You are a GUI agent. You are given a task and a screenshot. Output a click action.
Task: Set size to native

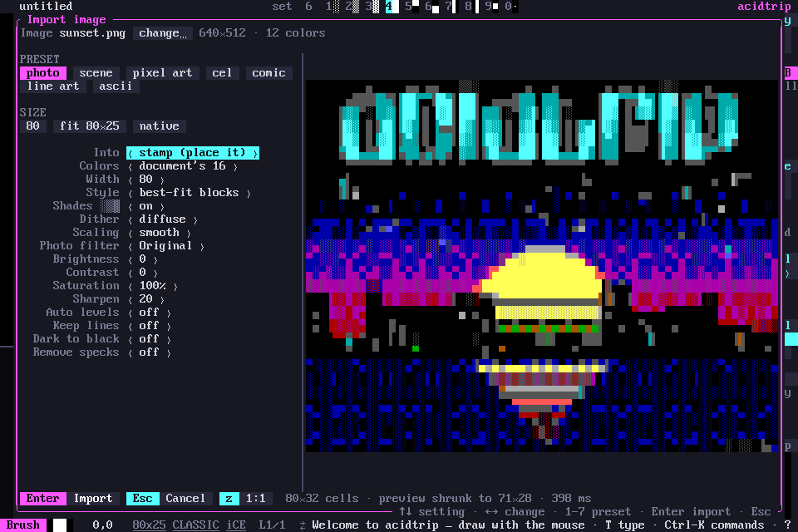160,126
